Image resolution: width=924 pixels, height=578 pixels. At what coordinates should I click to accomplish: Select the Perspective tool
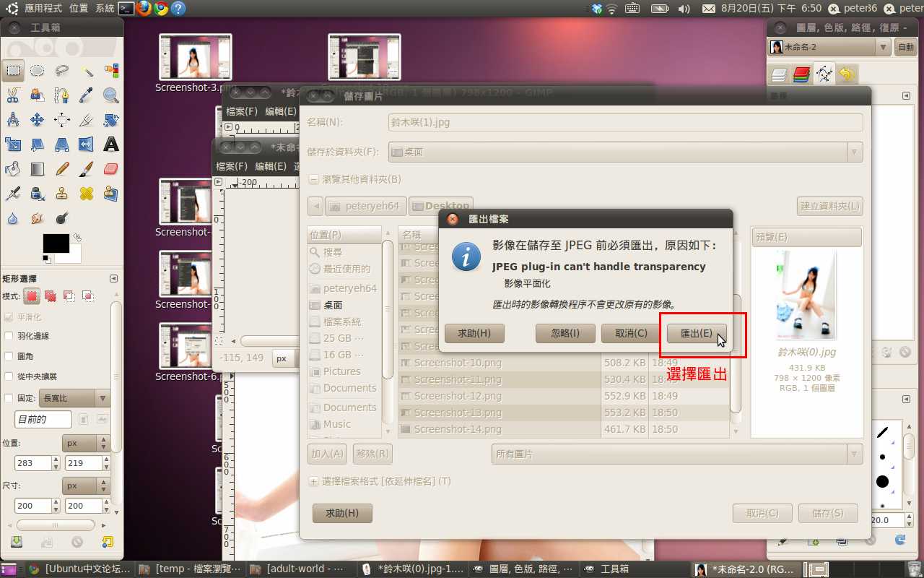pos(62,144)
